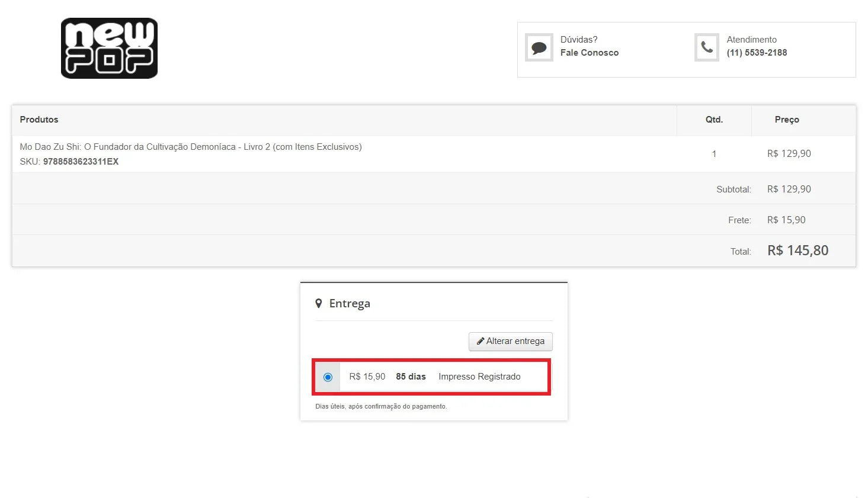Click the New Pop logo
Viewport: 868px width, 498px height.
coord(109,48)
